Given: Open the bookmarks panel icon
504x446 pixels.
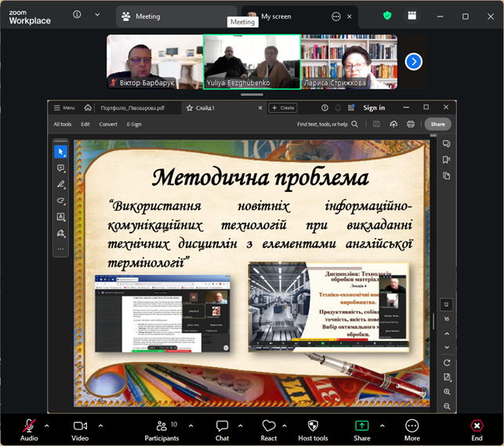Looking at the screenshot, I should [447, 160].
